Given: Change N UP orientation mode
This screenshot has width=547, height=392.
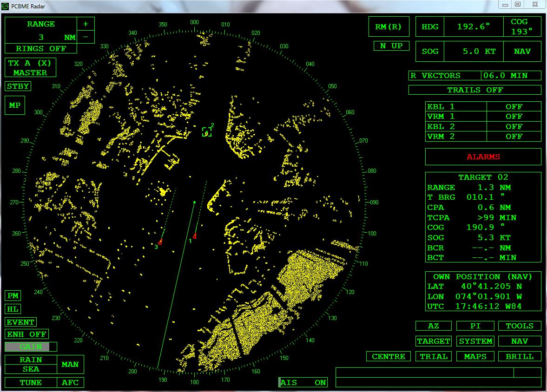Looking at the screenshot, I should tap(391, 46).
